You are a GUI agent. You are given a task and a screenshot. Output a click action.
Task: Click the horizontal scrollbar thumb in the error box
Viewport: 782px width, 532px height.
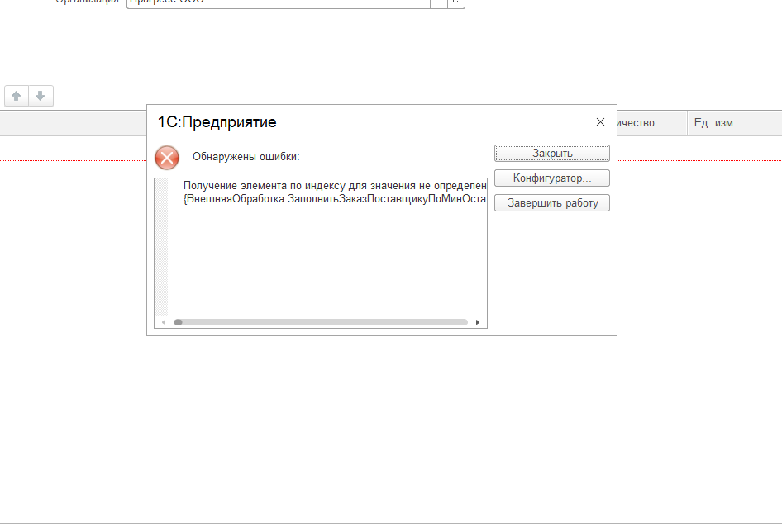click(178, 322)
